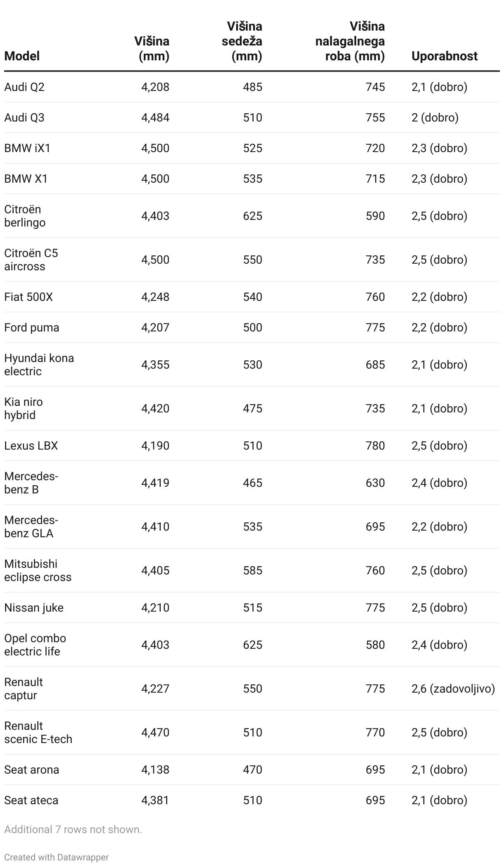Click the Citroën berlingo row label
The height and width of the screenshot is (867, 504).
click(25, 216)
